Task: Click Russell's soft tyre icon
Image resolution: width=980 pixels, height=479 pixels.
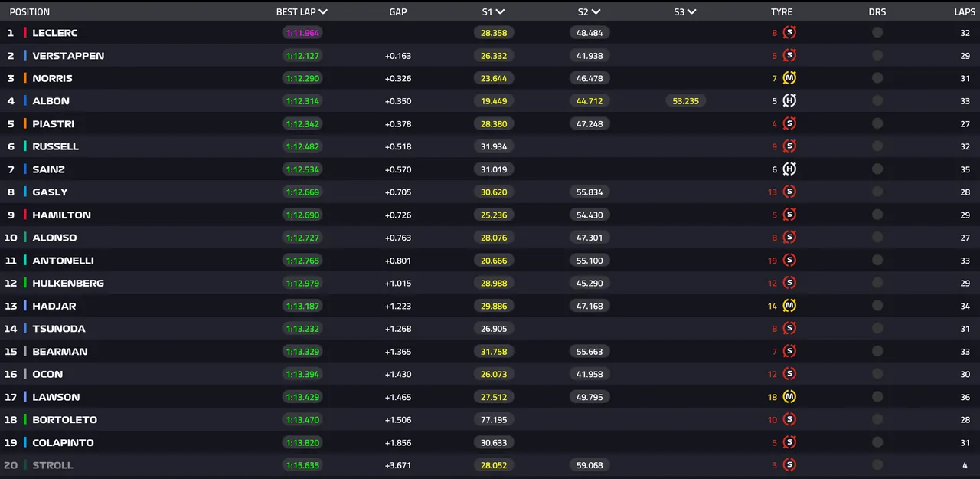Action: pyautogui.click(x=789, y=146)
